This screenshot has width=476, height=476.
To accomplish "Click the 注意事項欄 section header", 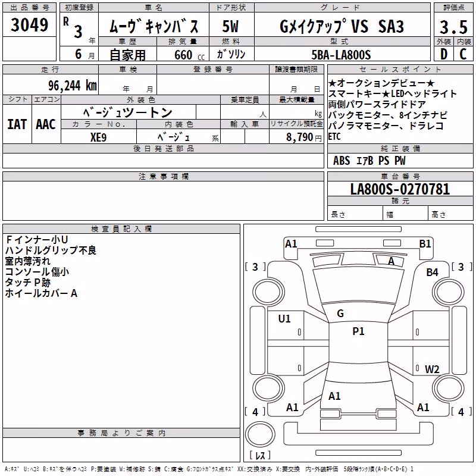I will point(163,176).
